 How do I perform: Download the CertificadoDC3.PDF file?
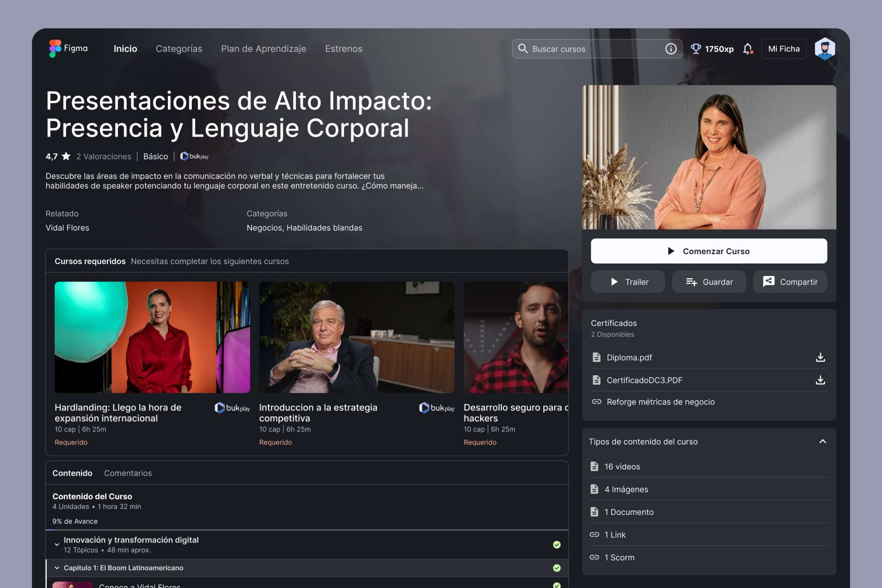[820, 380]
